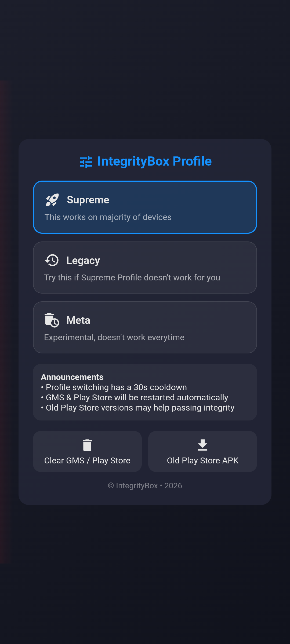Tap the GMS restart announcement line
Viewport: 290px width, 644px height.
pos(137,397)
